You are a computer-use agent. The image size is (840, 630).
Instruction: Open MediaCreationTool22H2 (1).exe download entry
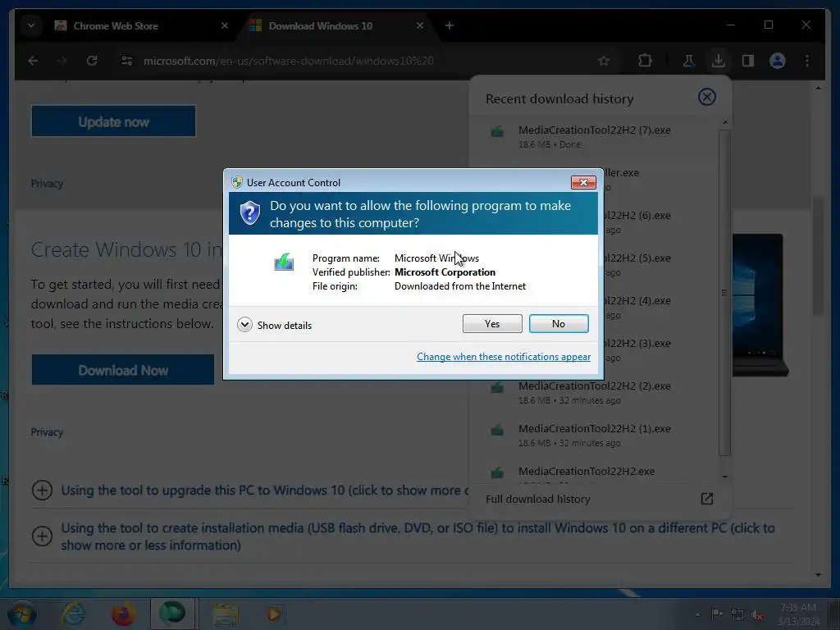click(x=595, y=436)
